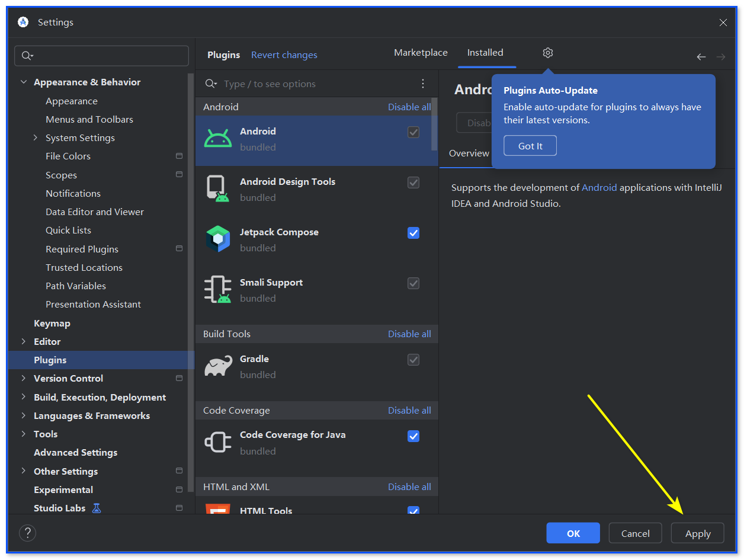Toggle the Android Design Tools checkbox
The height and width of the screenshot is (560, 744).
pos(413,183)
